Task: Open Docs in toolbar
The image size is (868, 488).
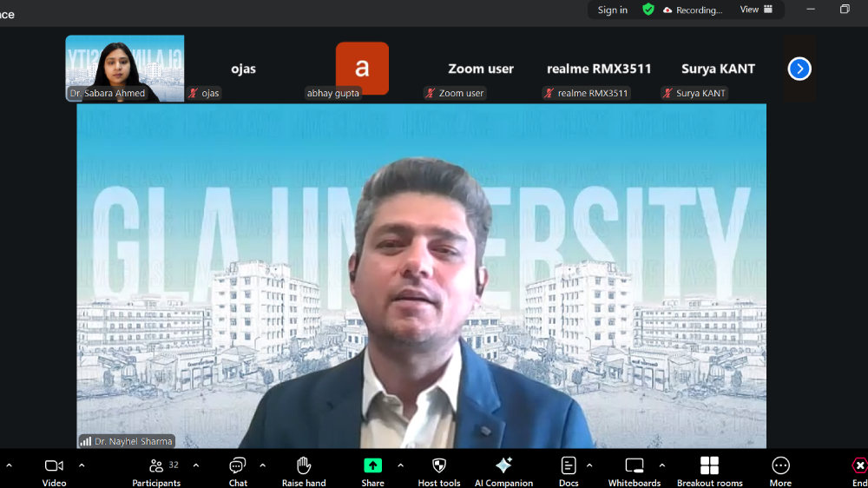Action: tap(569, 472)
